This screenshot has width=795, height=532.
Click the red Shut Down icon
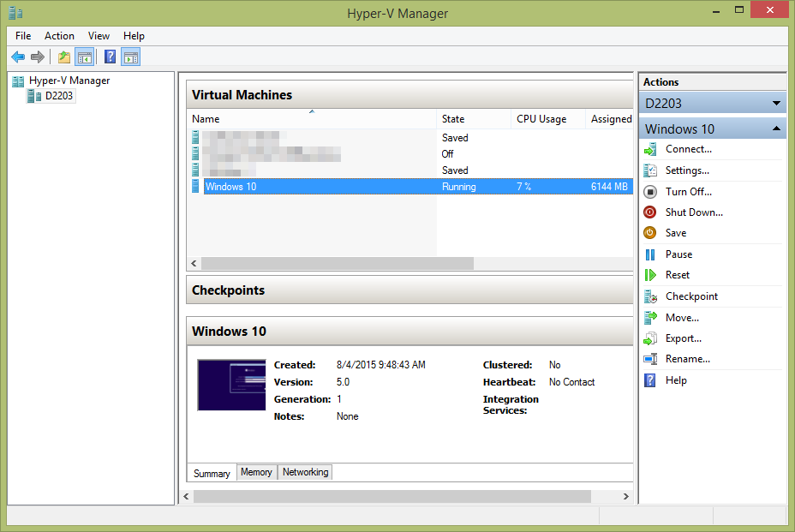coord(650,212)
